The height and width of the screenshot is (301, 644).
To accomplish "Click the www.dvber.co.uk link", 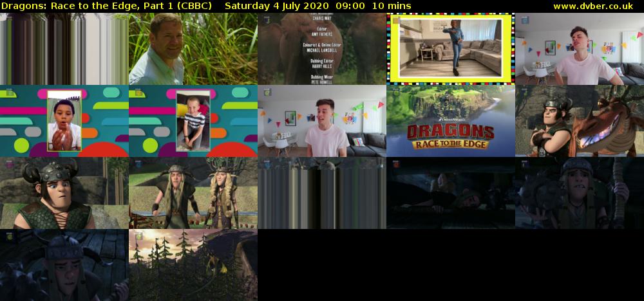I will tap(592, 6).
